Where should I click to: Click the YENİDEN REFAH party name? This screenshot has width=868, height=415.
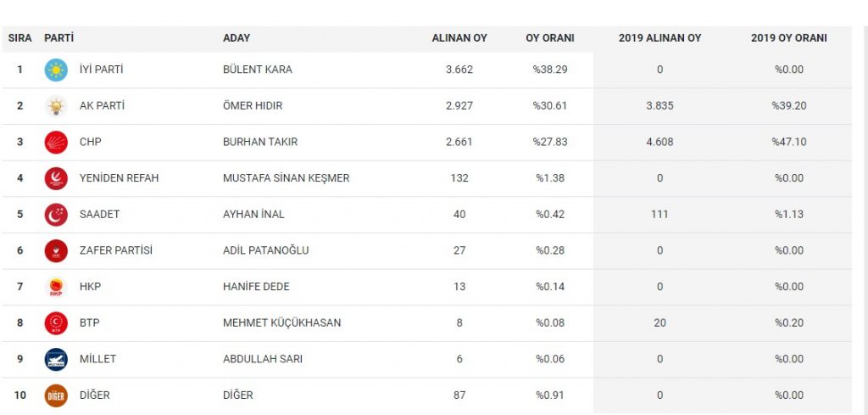(119, 178)
